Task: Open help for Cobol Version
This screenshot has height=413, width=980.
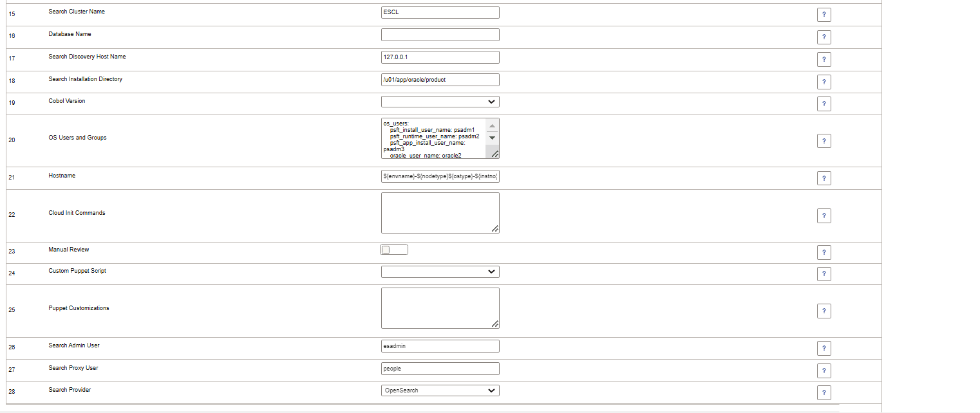Action: (824, 104)
